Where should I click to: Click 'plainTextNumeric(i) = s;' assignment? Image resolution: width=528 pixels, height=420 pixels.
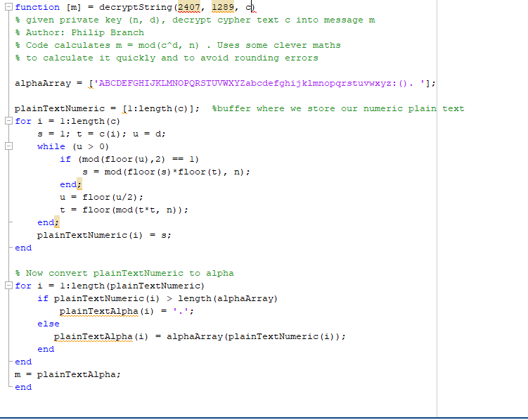click(104, 235)
